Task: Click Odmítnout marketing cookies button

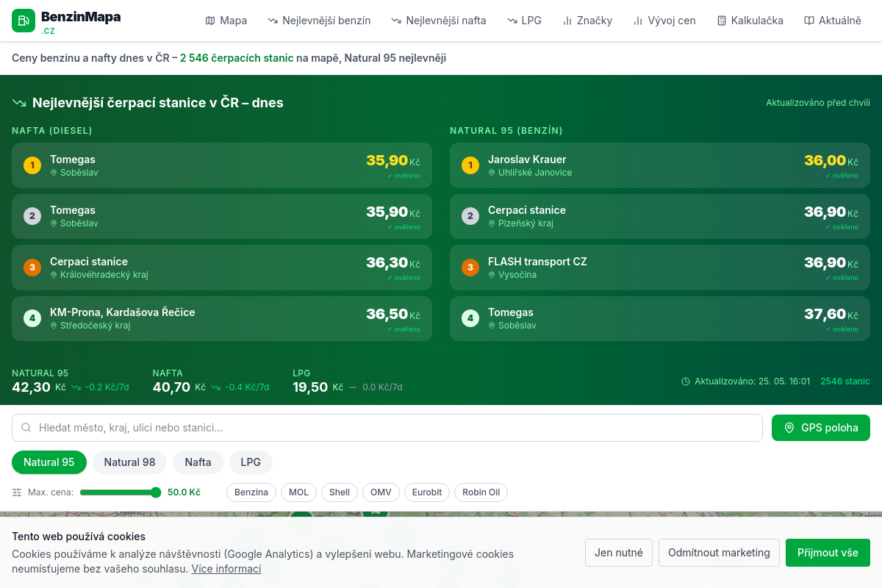Action: tap(719, 553)
